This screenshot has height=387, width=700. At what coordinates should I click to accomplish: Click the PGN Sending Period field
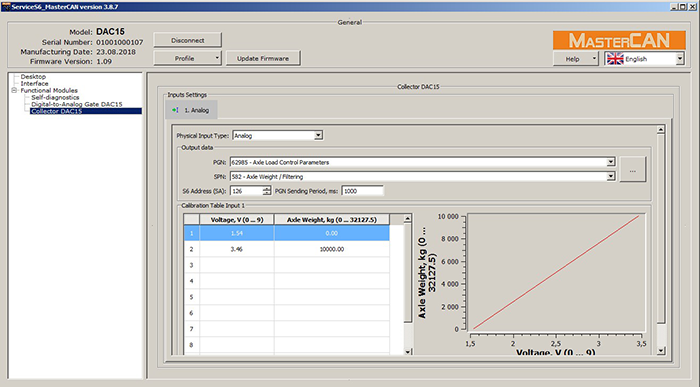click(x=362, y=191)
